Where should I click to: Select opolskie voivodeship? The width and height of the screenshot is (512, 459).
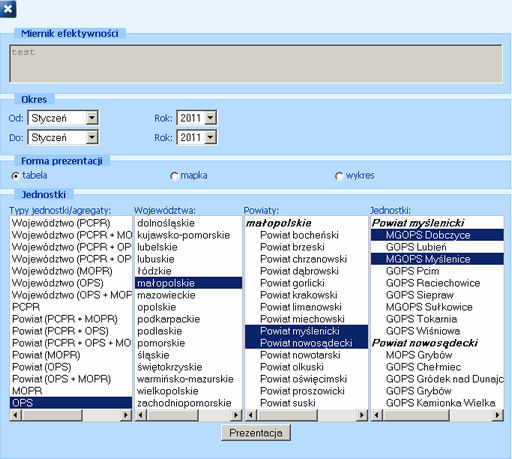[x=188, y=307]
